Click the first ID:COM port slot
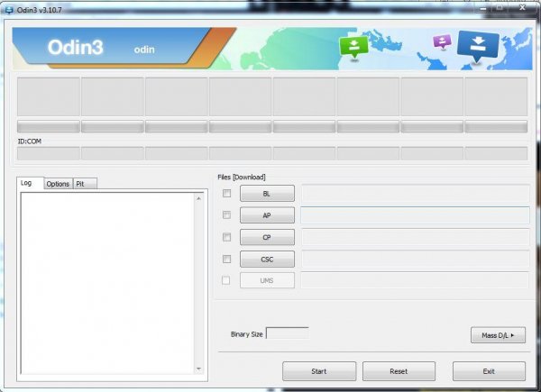The height and width of the screenshot is (392, 541). pyautogui.click(x=49, y=153)
